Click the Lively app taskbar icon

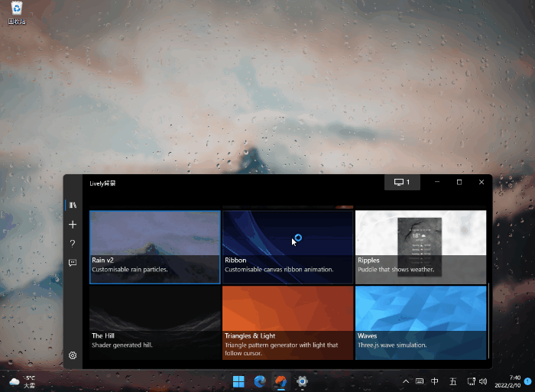[280, 381]
